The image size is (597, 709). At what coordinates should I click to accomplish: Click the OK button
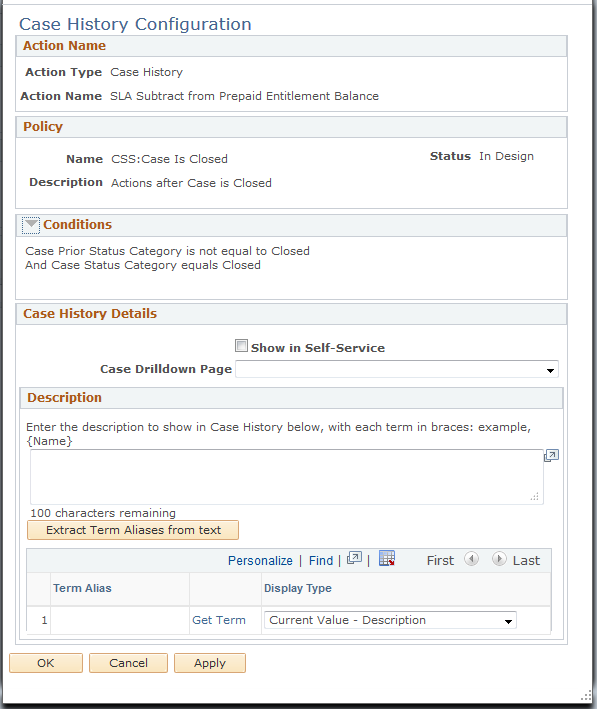(x=46, y=663)
